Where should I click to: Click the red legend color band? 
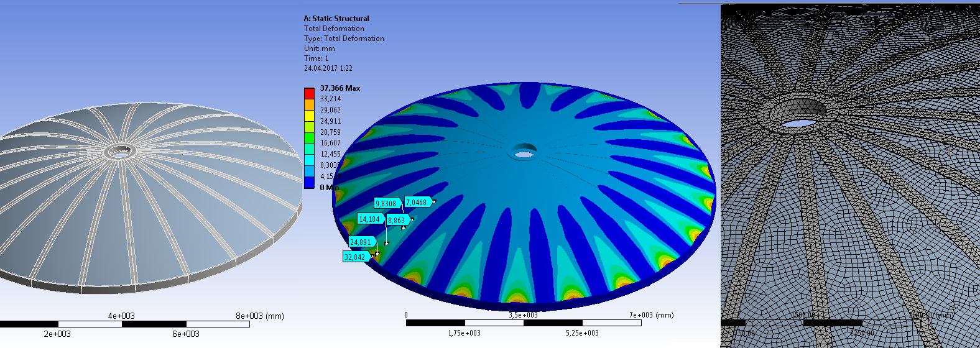pos(309,94)
